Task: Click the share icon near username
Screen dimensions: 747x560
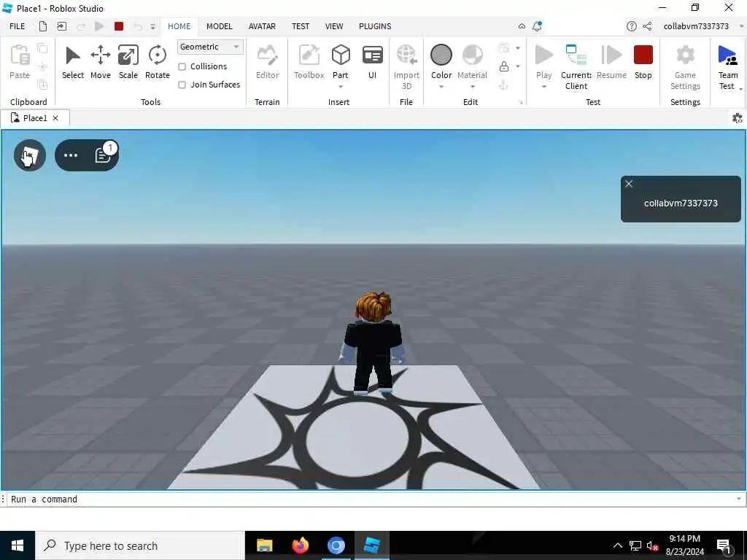Action: [x=647, y=26]
